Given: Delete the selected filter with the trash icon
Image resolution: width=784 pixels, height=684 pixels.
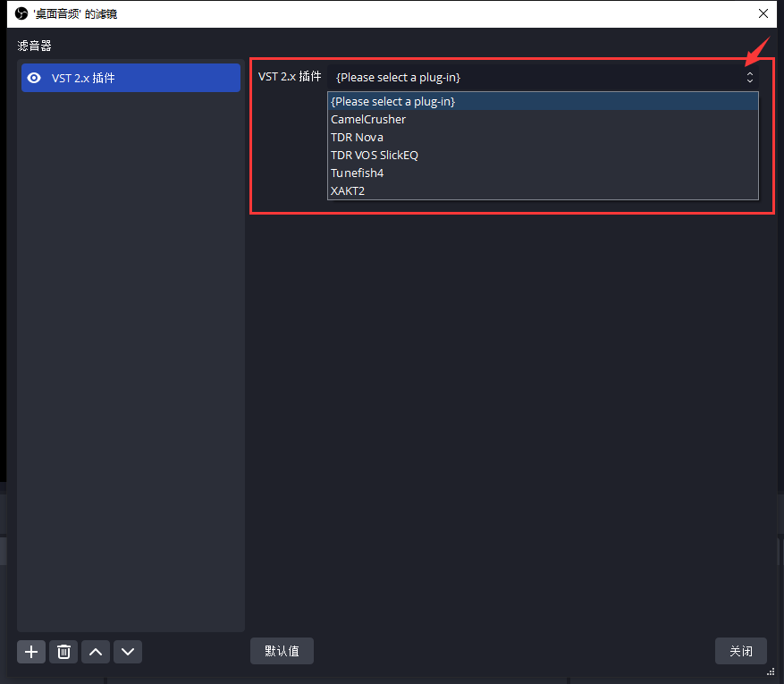Looking at the screenshot, I should click(63, 652).
